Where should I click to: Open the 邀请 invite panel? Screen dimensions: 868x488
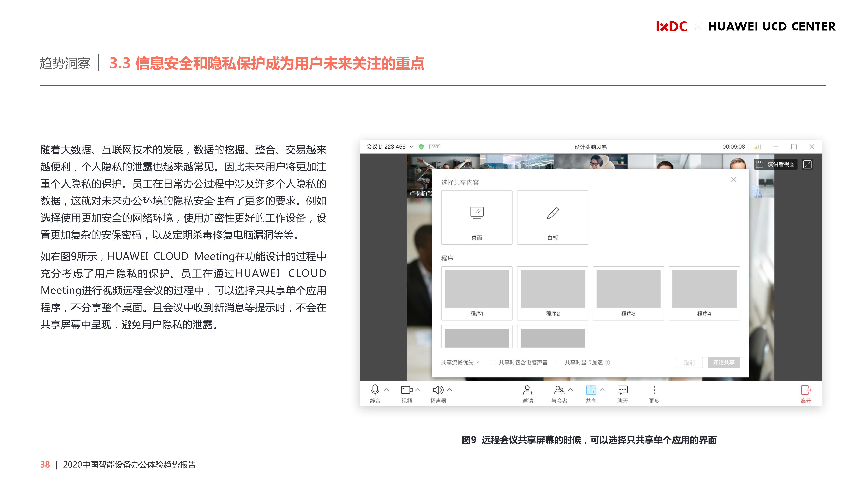527,390
